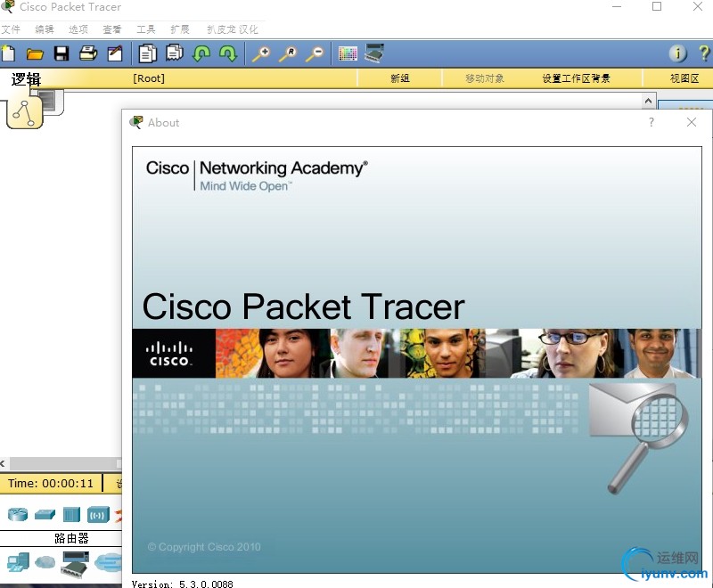Save the file using the floppy disk icon
Screen dimensions: 713x588
pyautogui.click(x=61, y=53)
